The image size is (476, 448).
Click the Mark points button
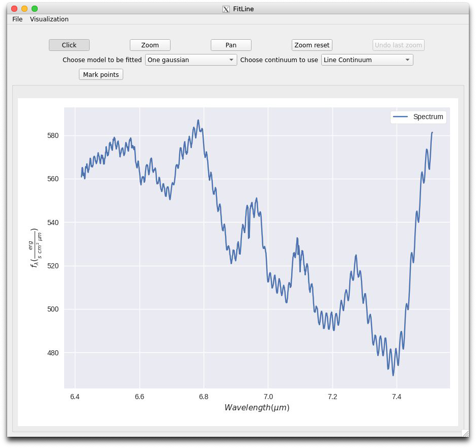(x=101, y=74)
